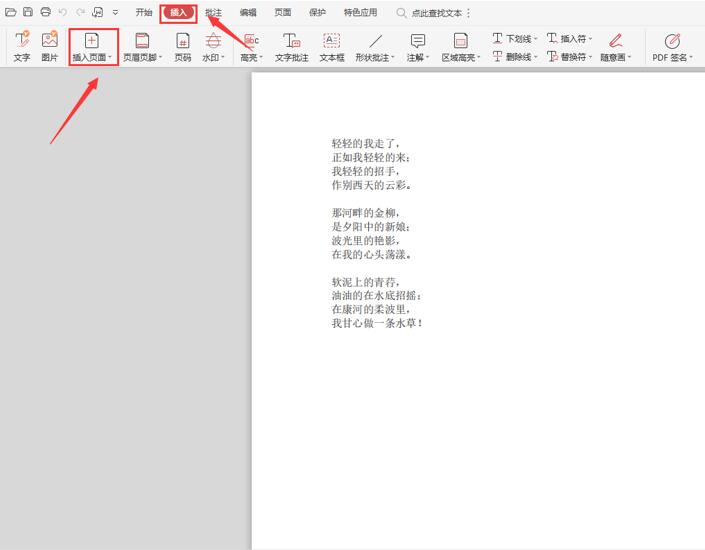Click the 水印 watermark icon
The image size is (705, 550).
pyautogui.click(x=213, y=40)
